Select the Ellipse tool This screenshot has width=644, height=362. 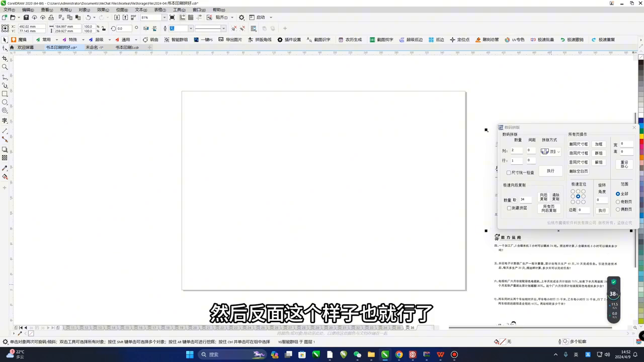tap(5, 102)
